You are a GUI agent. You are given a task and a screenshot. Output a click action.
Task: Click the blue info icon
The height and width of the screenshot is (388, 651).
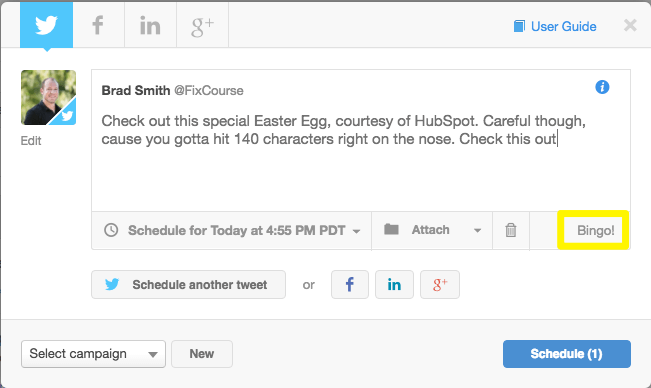(x=602, y=87)
